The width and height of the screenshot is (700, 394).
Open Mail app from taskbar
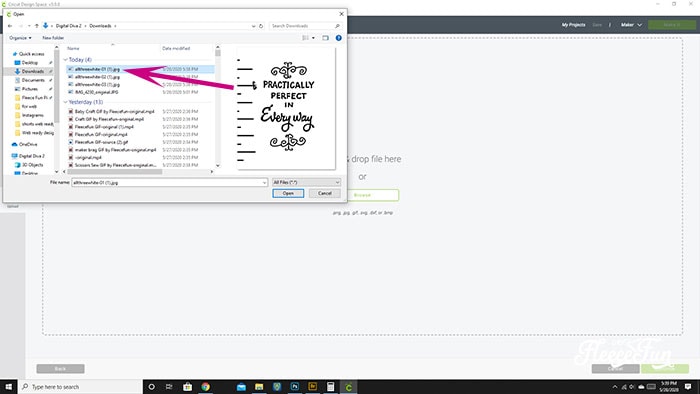pos(241,387)
